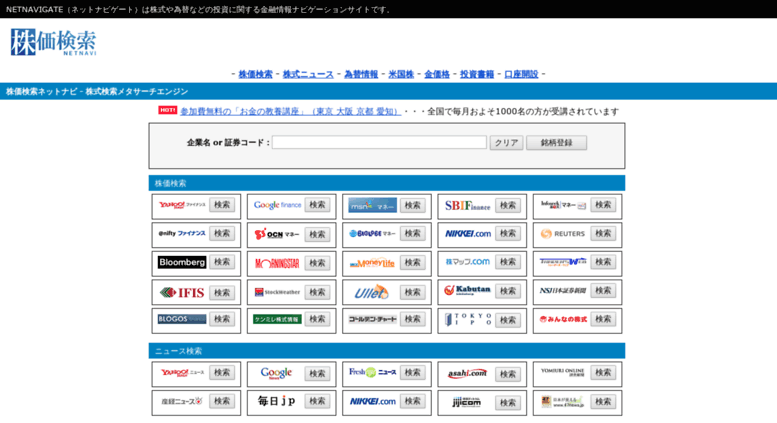Open the 株価検索 navigation link

[x=255, y=74]
